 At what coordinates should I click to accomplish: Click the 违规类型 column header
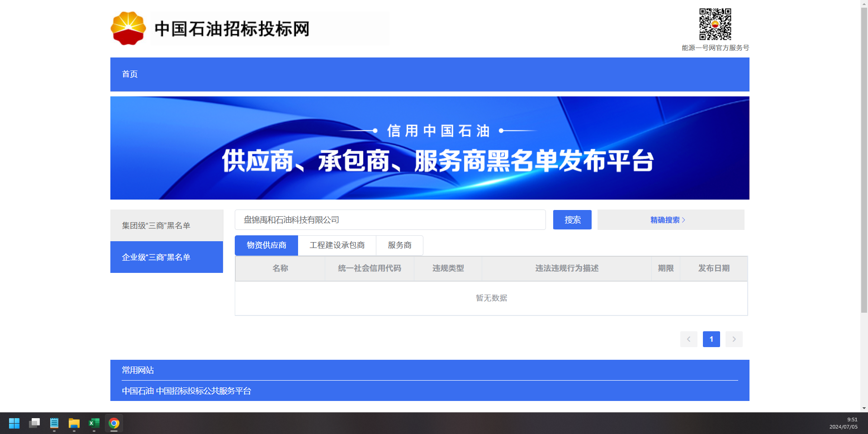pos(448,268)
